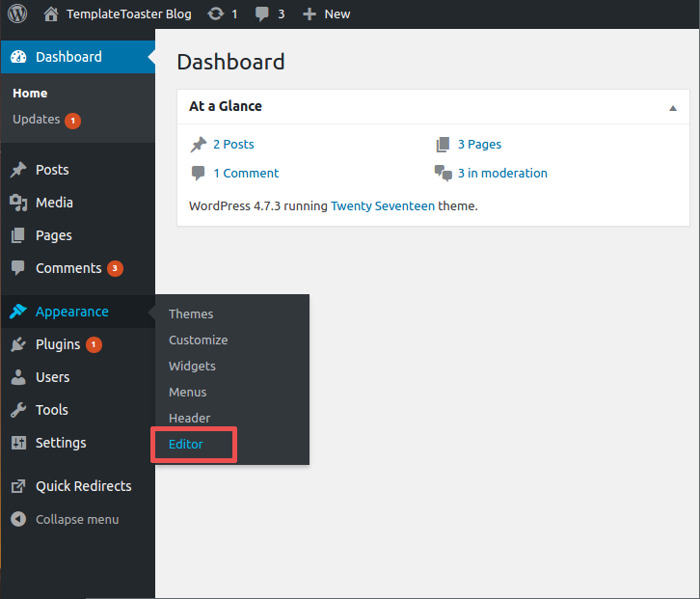Click the plus icon beside New
The width and height of the screenshot is (700, 599).
[x=309, y=14]
